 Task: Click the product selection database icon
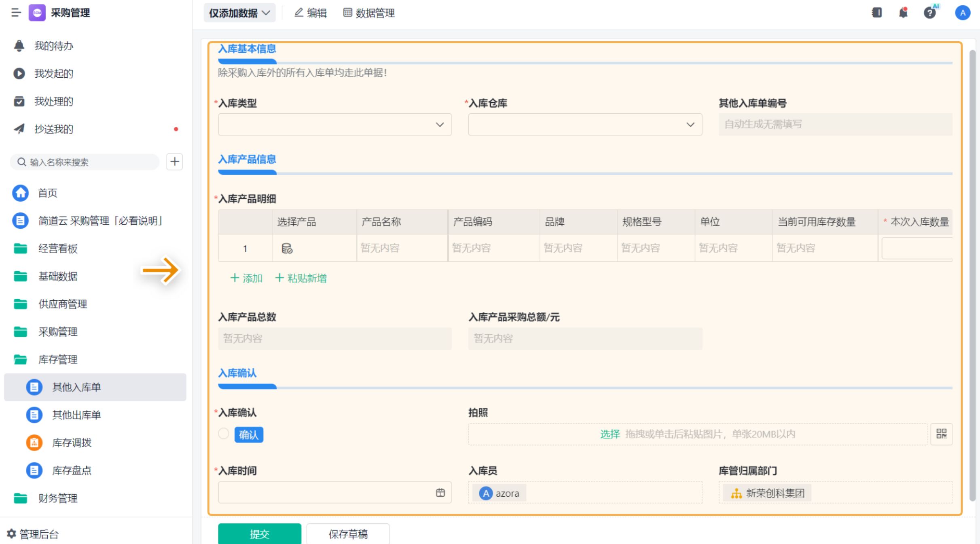287,248
